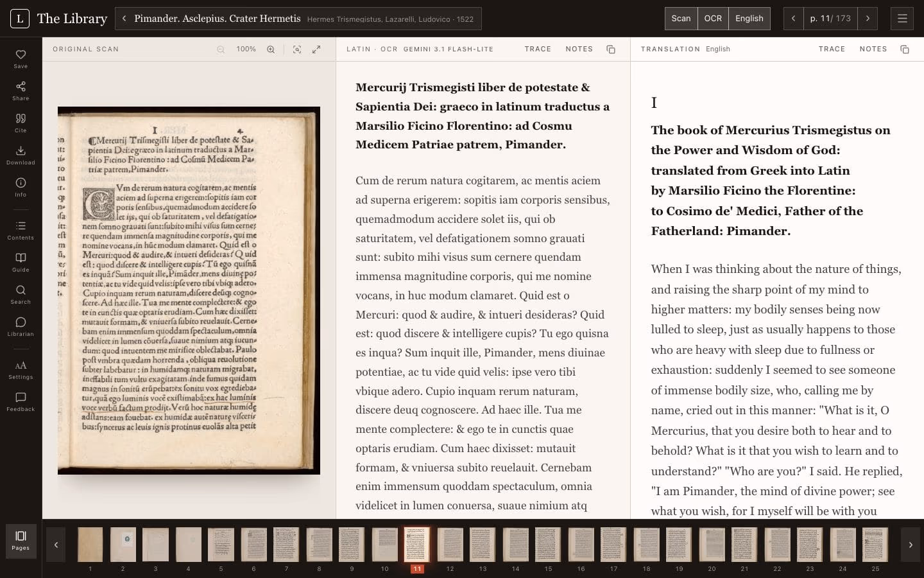Click the GEMINI 3.1 FLASH-LITE model label
The height and width of the screenshot is (578, 924).
click(448, 49)
